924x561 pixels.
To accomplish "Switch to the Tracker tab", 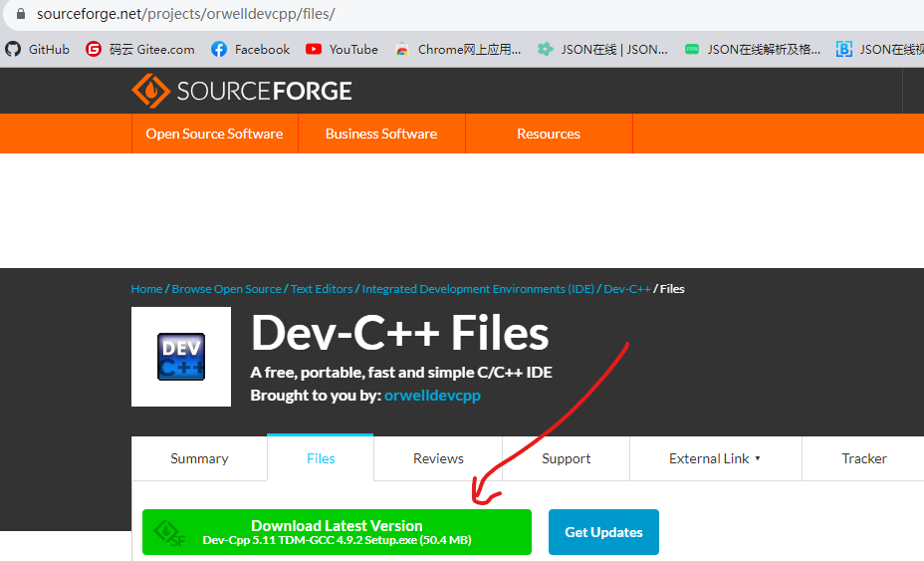I will tap(864, 459).
